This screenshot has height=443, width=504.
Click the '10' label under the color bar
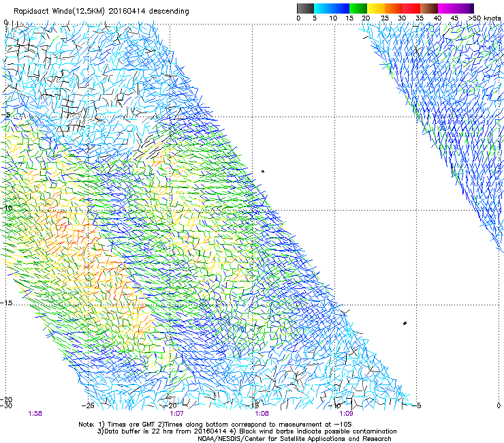click(333, 18)
